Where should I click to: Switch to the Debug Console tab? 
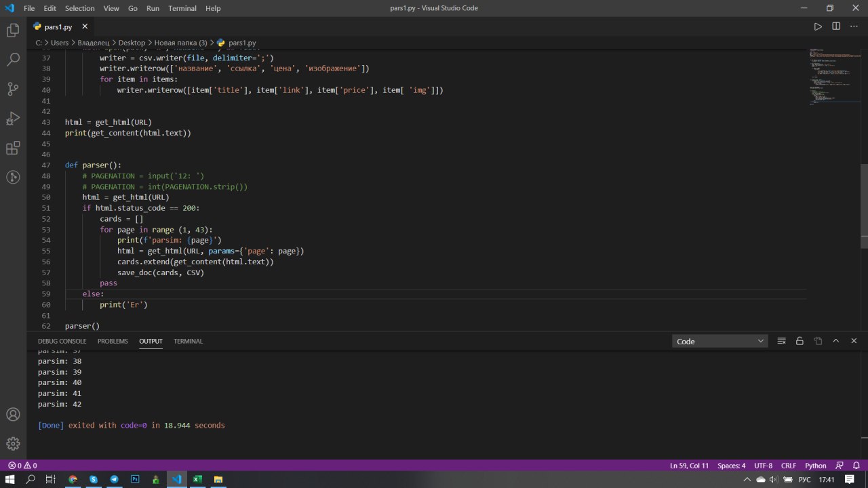coord(62,341)
